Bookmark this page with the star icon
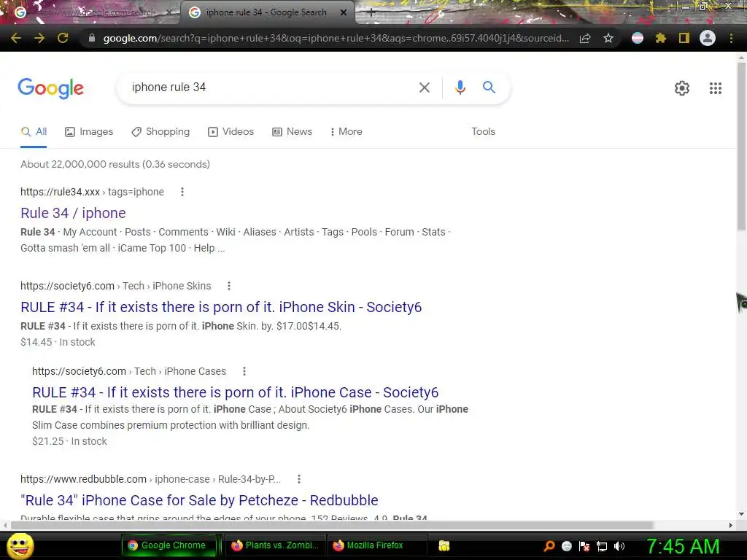Viewport: 747px width, 560px height. [x=608, y=38]
